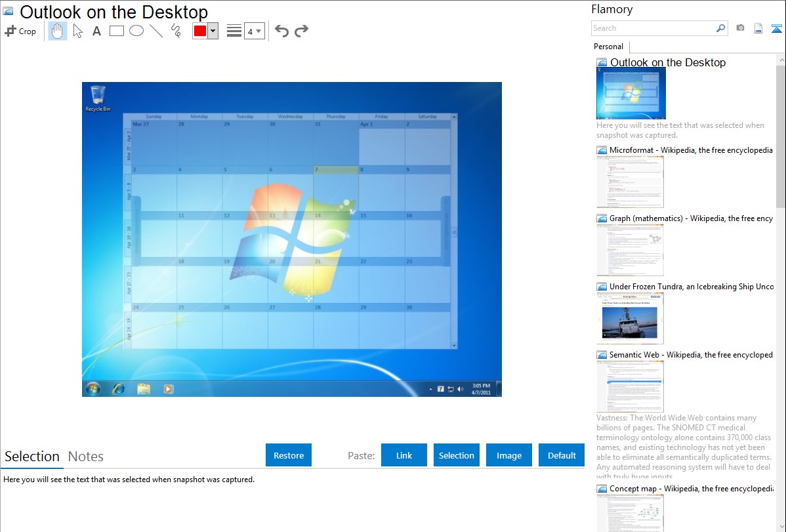
Task: Choose the arrow pointer selection tool
Action: [77, 31]
